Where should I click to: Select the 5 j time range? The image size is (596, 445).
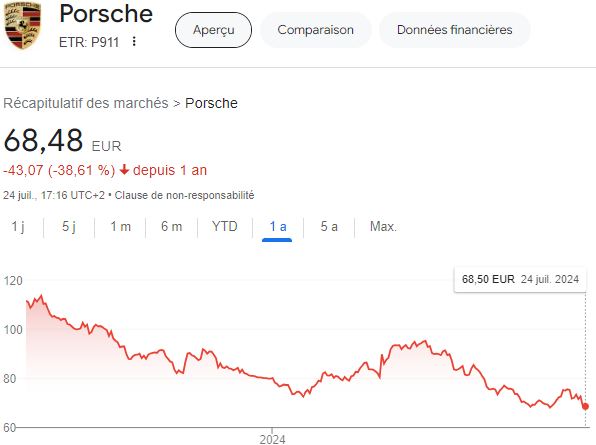pyautogui.click(x=69, y=226)
